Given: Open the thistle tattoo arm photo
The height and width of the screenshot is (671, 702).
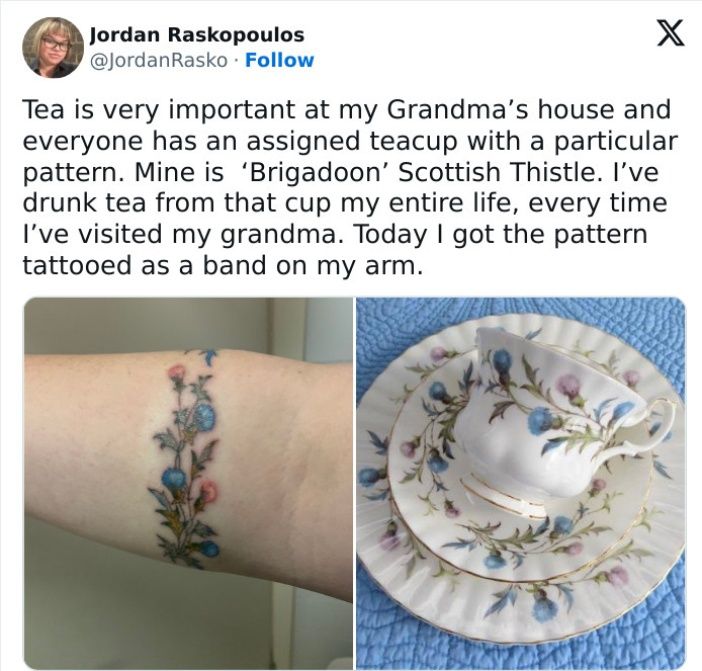Looking at the screenshot, I should [x=188, y=483].
